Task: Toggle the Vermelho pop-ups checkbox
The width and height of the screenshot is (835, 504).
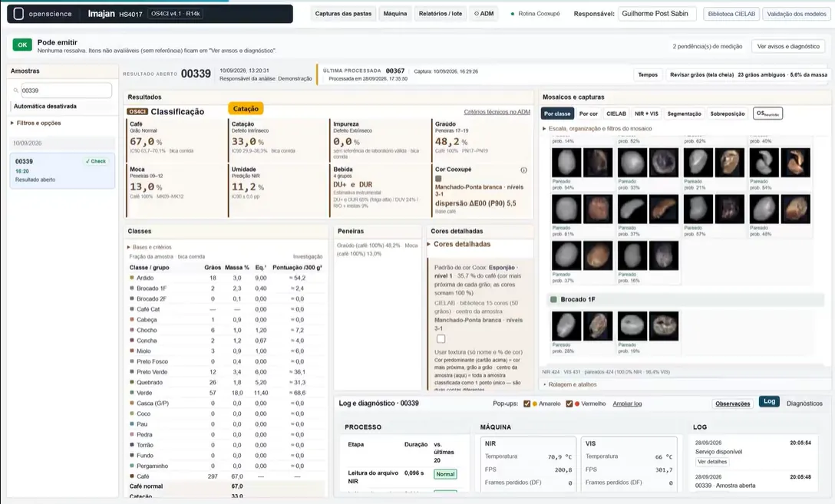Action: 569,404
